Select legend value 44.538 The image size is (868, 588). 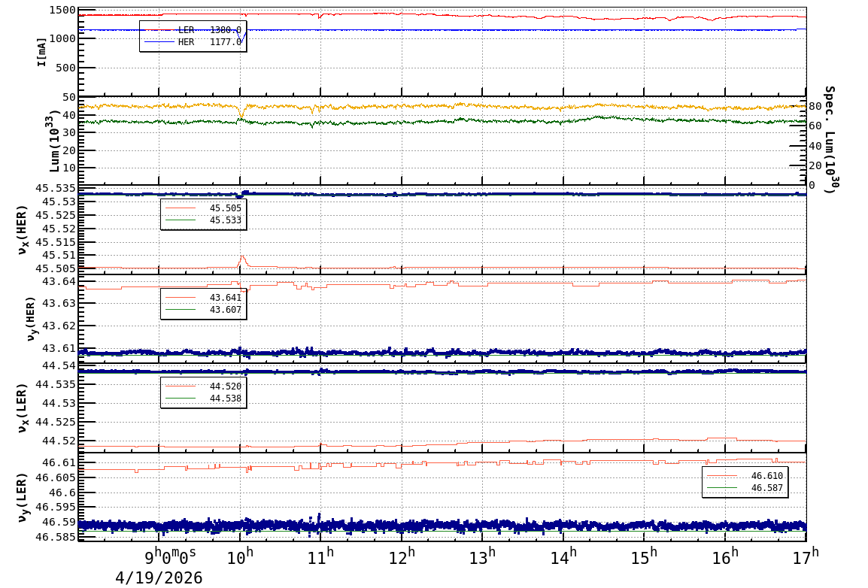[226, 399]
